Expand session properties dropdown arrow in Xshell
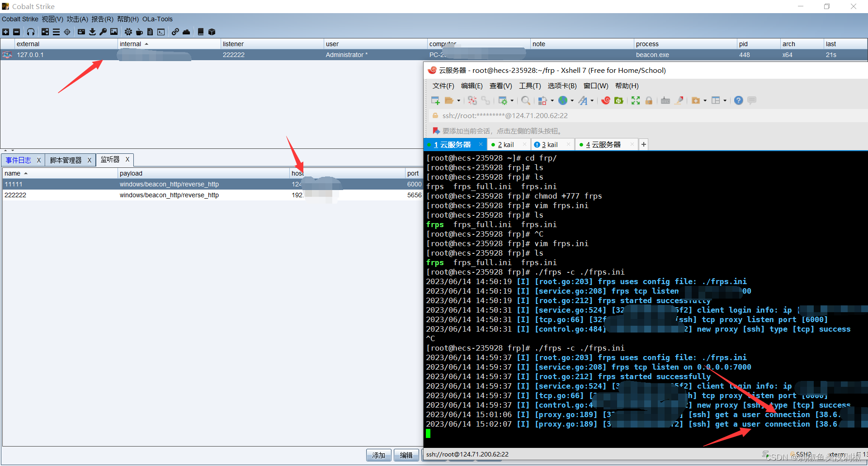Image resolution: width=868 pixels, height=466 pixels. [512, 101]
